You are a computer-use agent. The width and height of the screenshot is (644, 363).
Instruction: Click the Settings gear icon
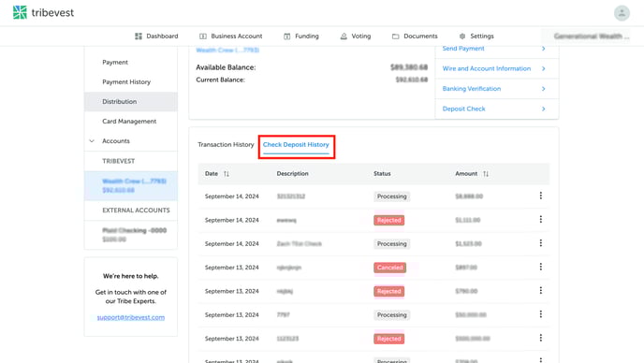[462, 36]
